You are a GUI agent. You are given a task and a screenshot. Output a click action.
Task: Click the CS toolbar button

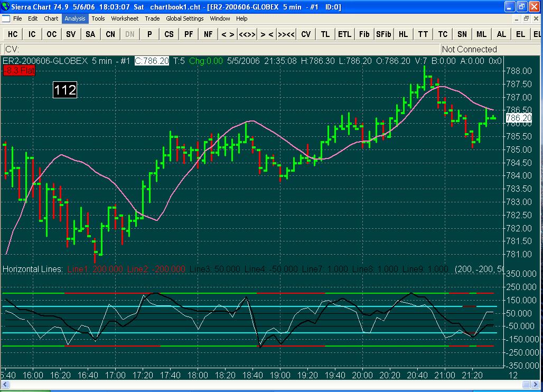pyautogui.click(x=169, y=34)
